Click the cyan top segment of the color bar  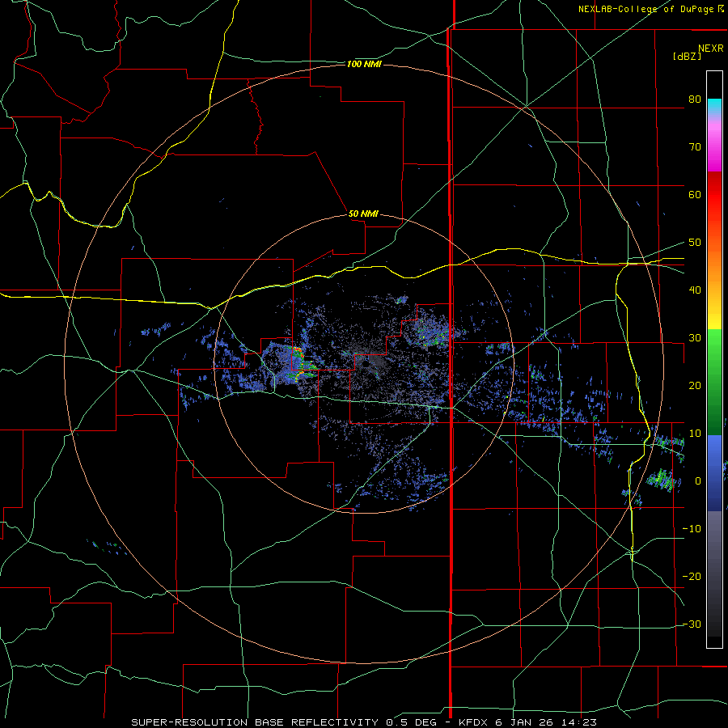coord(714,107)
